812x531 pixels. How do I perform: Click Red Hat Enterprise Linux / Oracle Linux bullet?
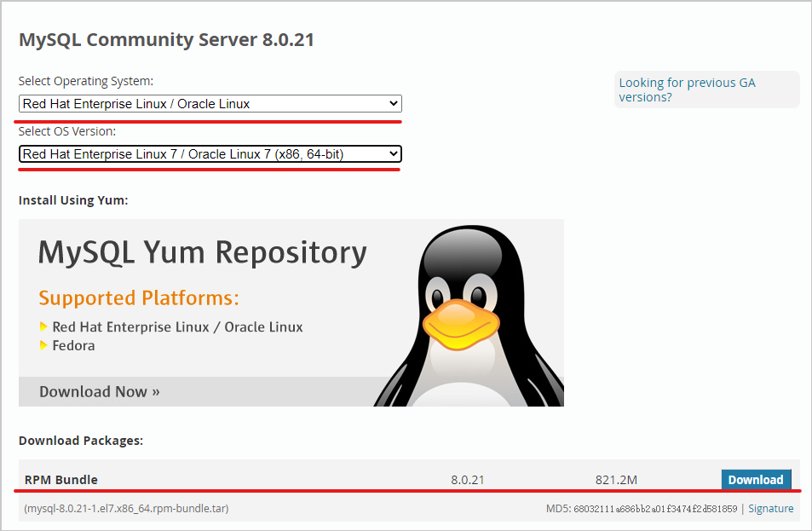pyautogui.click(x=177, y=327)
